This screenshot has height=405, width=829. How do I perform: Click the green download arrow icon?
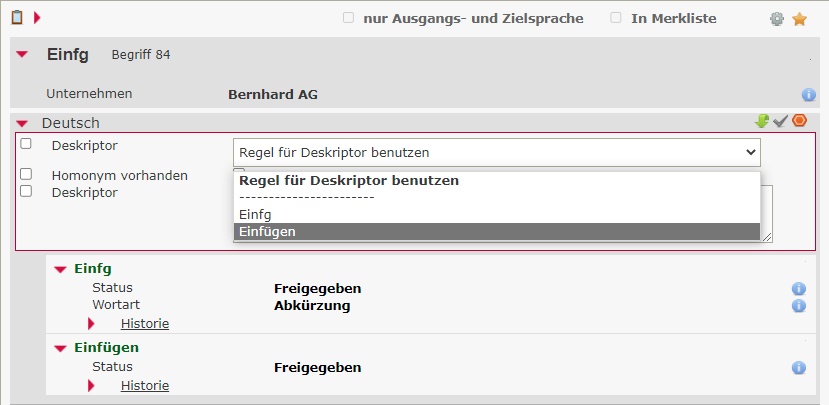pyautogui.click(x=762, y=121)
